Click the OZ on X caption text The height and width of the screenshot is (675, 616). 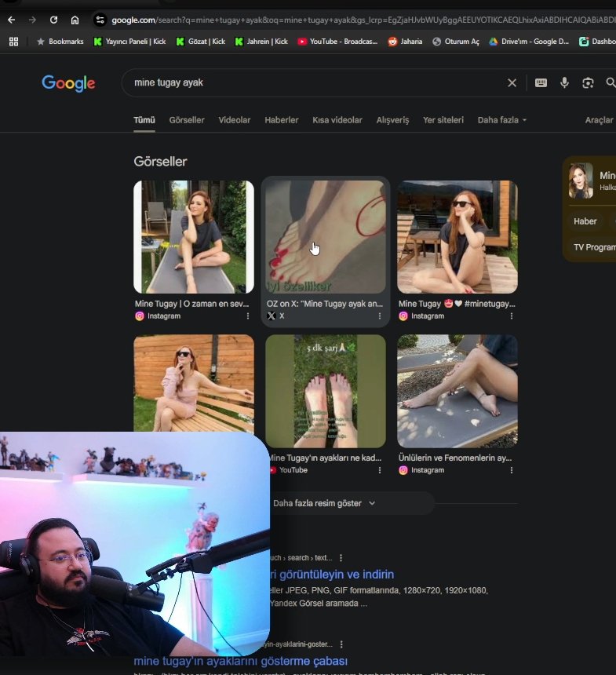tap(325, 304)
